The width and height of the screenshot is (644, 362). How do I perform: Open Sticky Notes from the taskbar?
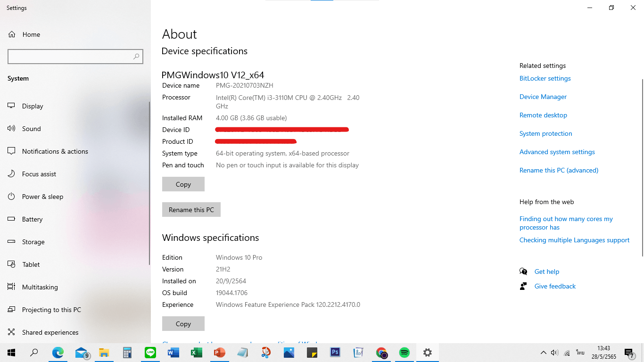click(312, 353)
